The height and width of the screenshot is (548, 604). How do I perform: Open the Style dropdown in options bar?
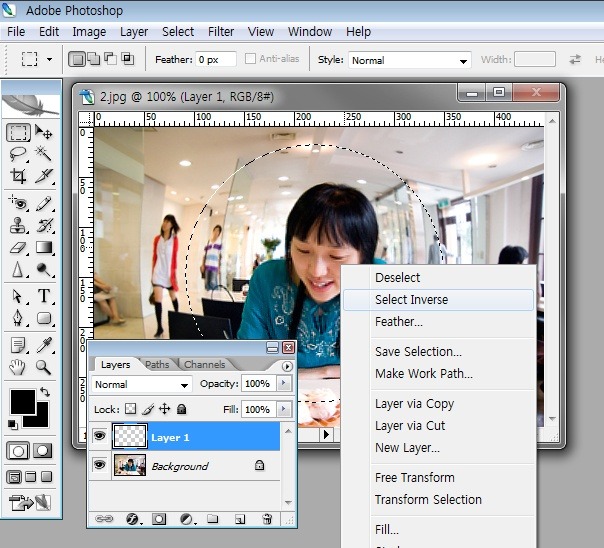coord(408,60)
